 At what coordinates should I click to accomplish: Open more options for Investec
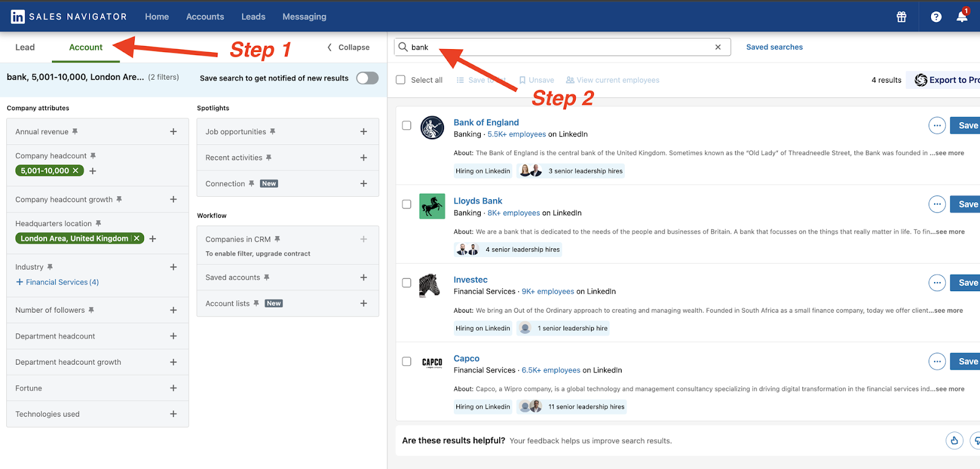point(937,283)
